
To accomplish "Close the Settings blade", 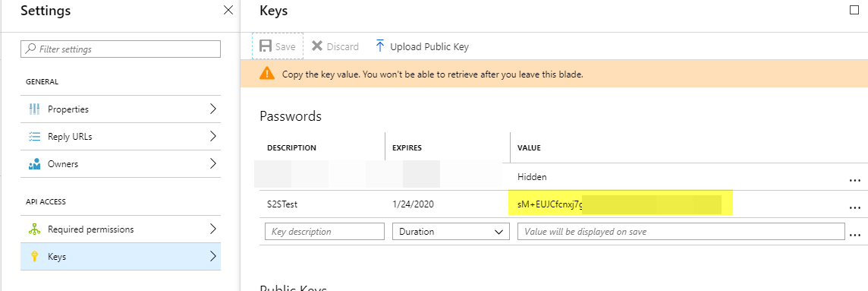I will tap(228, 10).
